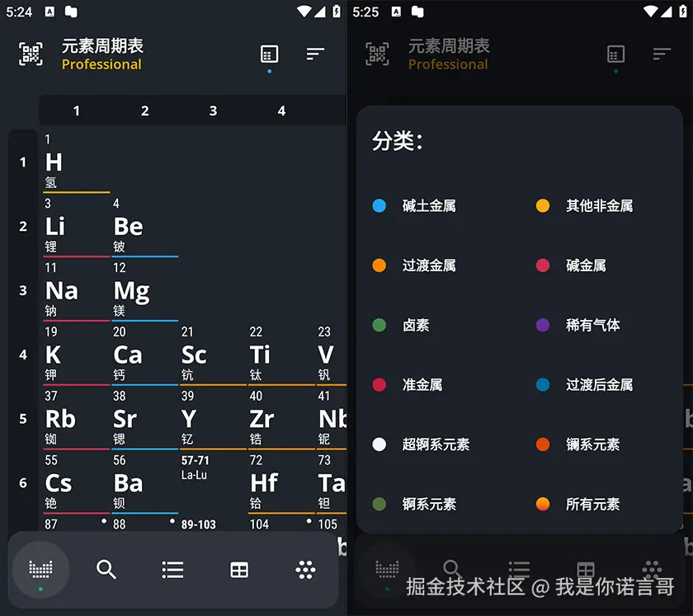
Task: Choose the gradient 所有元素 swatch
Action: [x=543, y=504]
